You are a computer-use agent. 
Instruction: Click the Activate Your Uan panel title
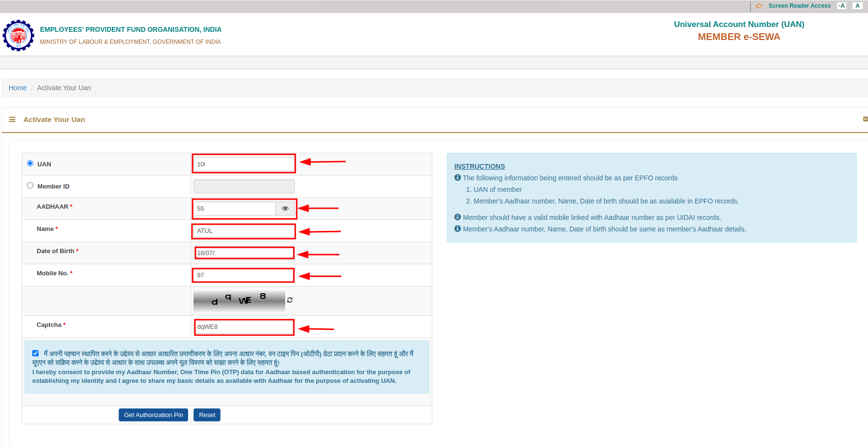[x=54, y=120]
